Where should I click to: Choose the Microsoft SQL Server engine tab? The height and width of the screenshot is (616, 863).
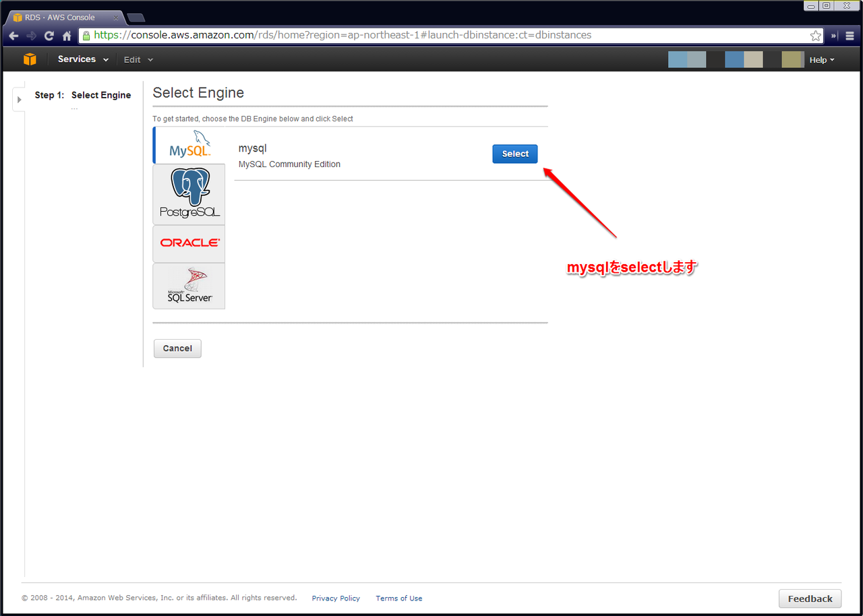point(189,286)
